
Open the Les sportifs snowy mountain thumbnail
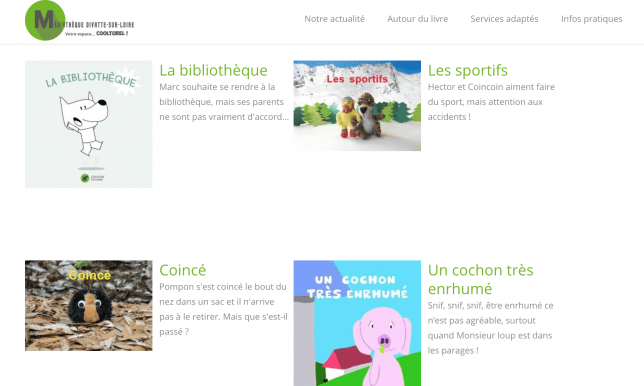click(x=357, y=106)
